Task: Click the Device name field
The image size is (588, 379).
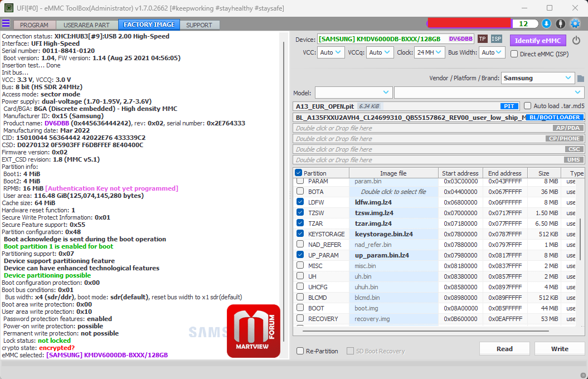Action: tap(395, 40)
